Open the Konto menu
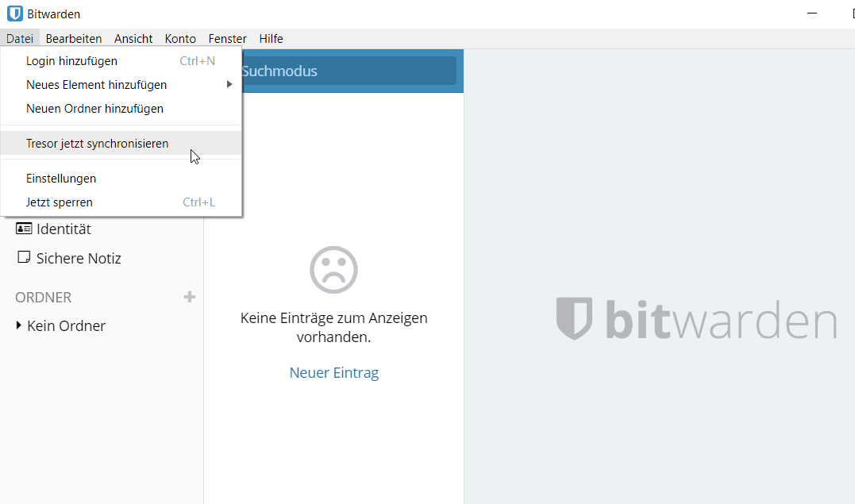Screen dimensions: 855x504 pos(180,39)
